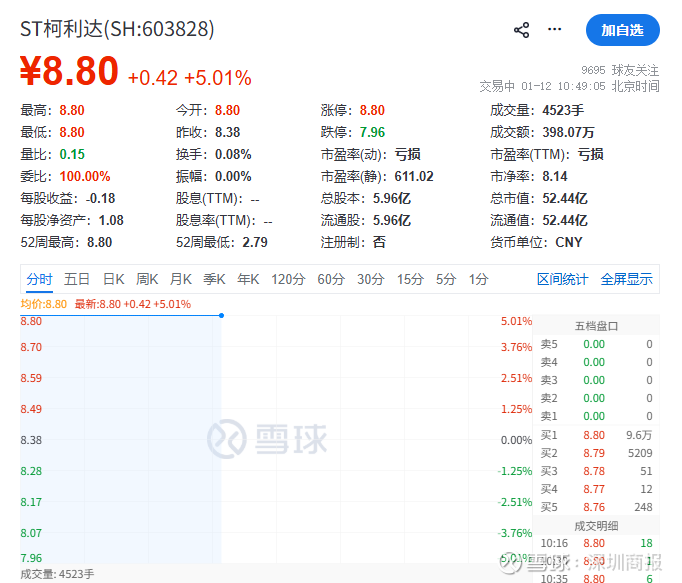Open 区间统计 link
This screenshot has height=583, width=682.
coord(562,279)
